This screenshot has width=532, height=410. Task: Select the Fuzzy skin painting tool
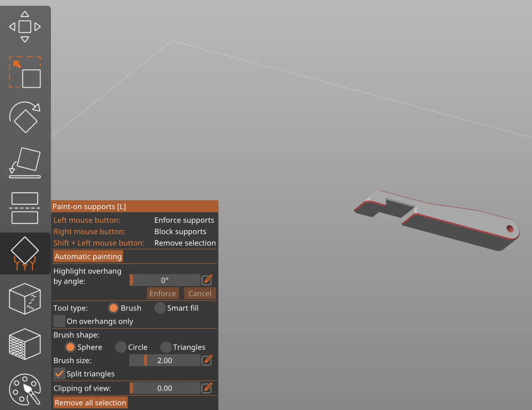tap(25, 344)
